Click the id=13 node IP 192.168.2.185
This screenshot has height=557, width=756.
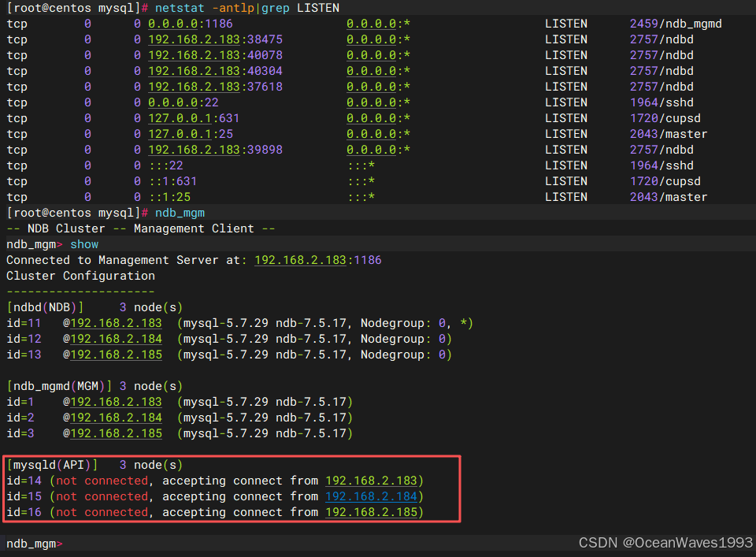click(117, 355)
